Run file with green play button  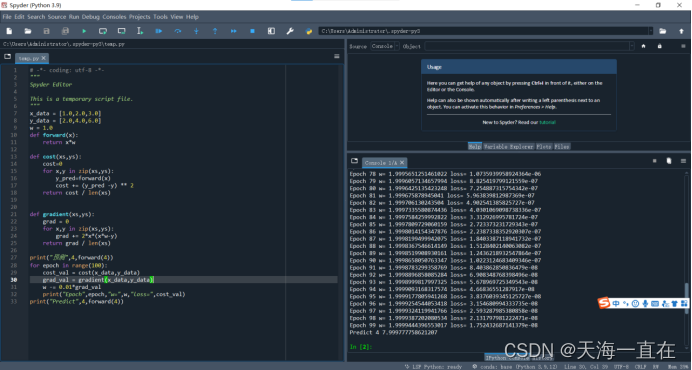point(84,31)
